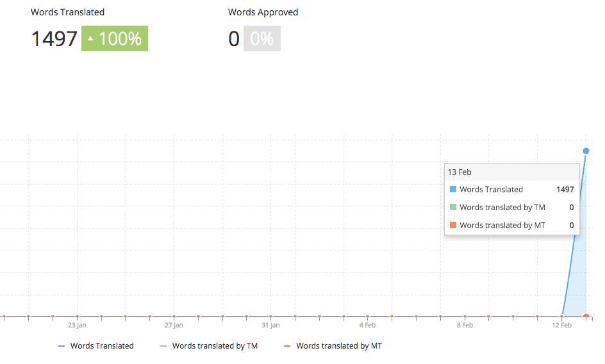This screenshot has height=364, width=605.
Task: Click the green 100% increase badge
Action: 115,38
